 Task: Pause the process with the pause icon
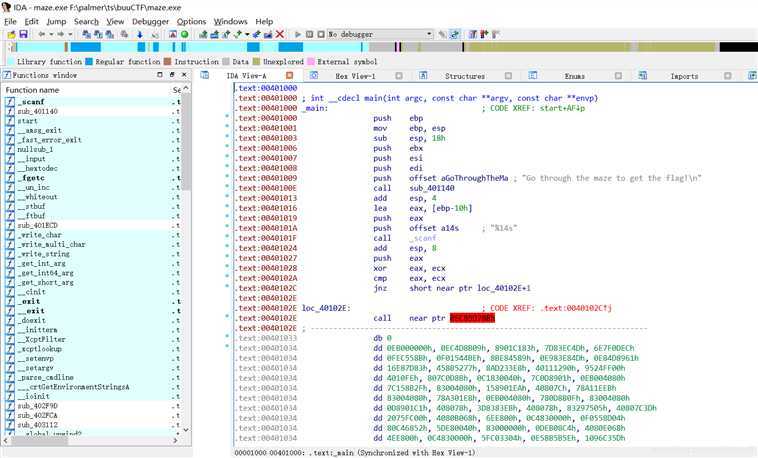309,34
